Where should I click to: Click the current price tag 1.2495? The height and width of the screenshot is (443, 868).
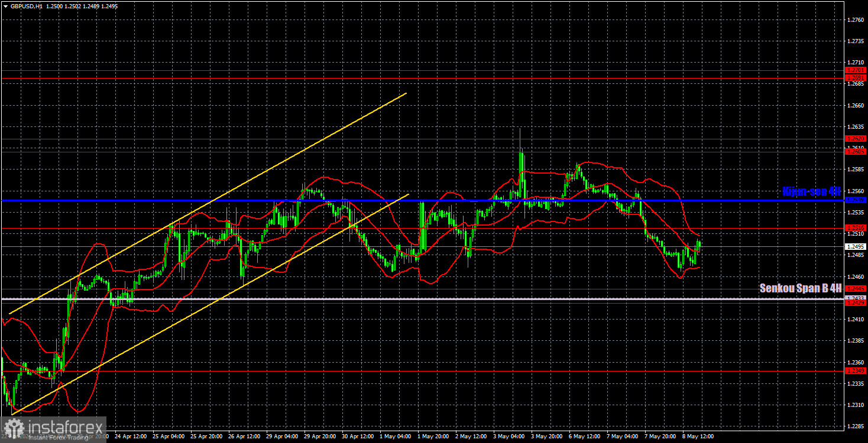point(855,246)
